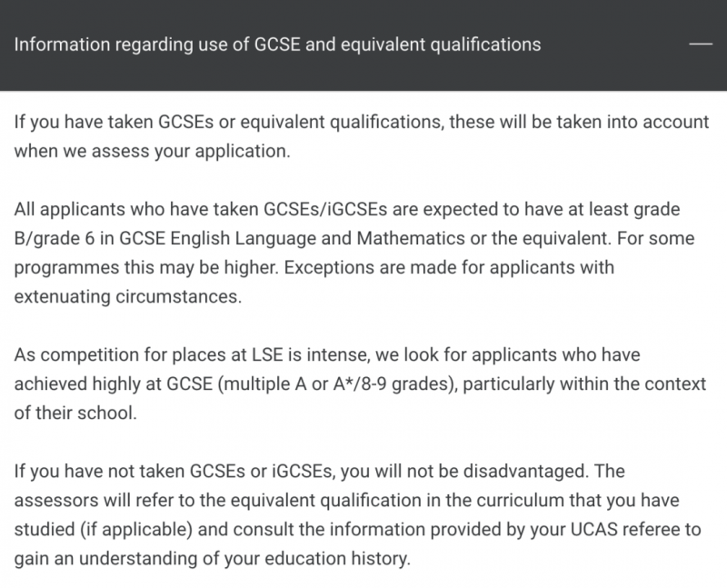The height and width of the screenshot is (588, 727).
Task: Collapse the section using the minus icon
Action: 701,44
